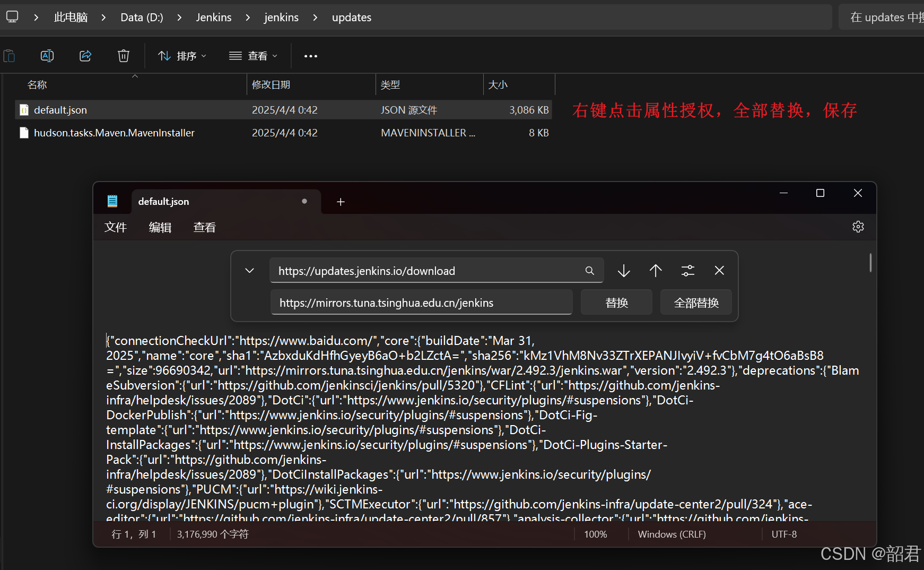Click UTF-8 encoding indicator
Screen dimensions: 924x570
(x=784, y=534)
